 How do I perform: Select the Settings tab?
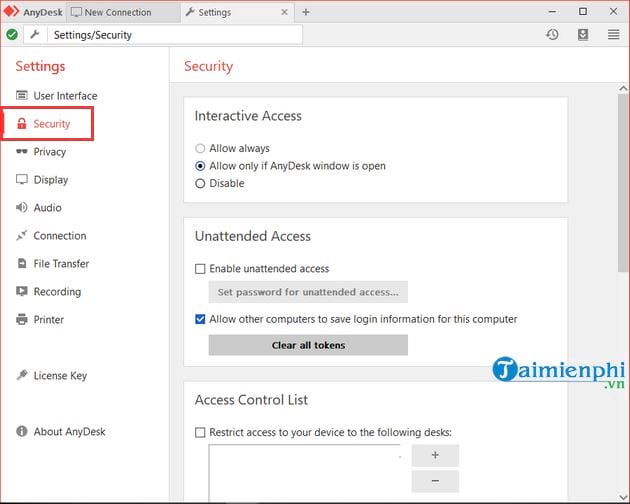point(237,12)
